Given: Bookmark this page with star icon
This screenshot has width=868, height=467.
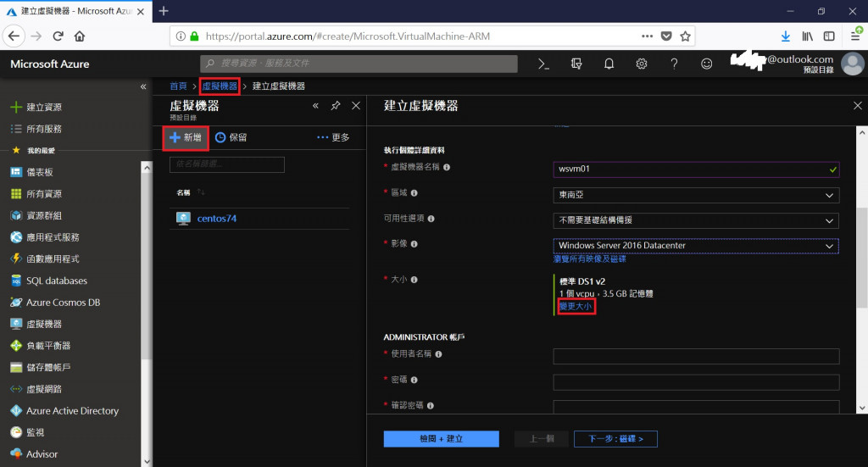Looking at the screenshot, I should tap(685, 36).
